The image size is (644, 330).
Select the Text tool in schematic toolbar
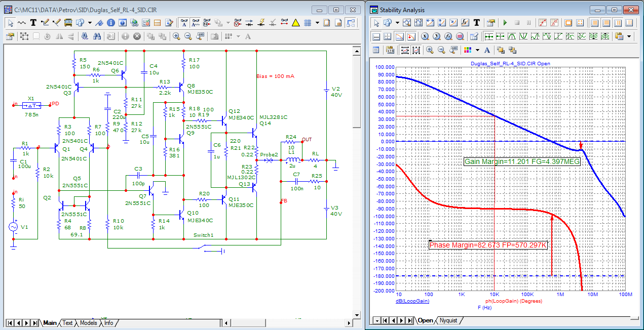coord(33,22)
